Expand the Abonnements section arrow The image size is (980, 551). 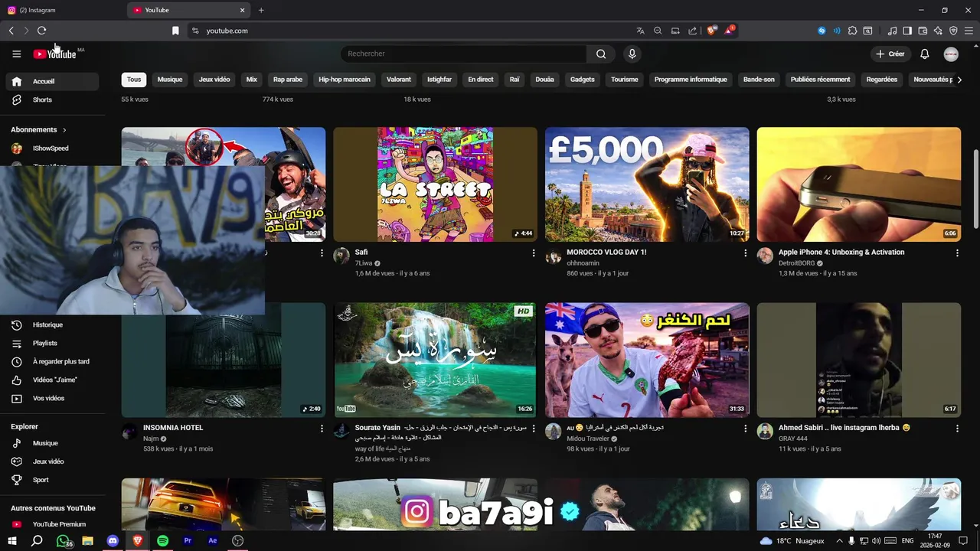[x=64, y=130]
